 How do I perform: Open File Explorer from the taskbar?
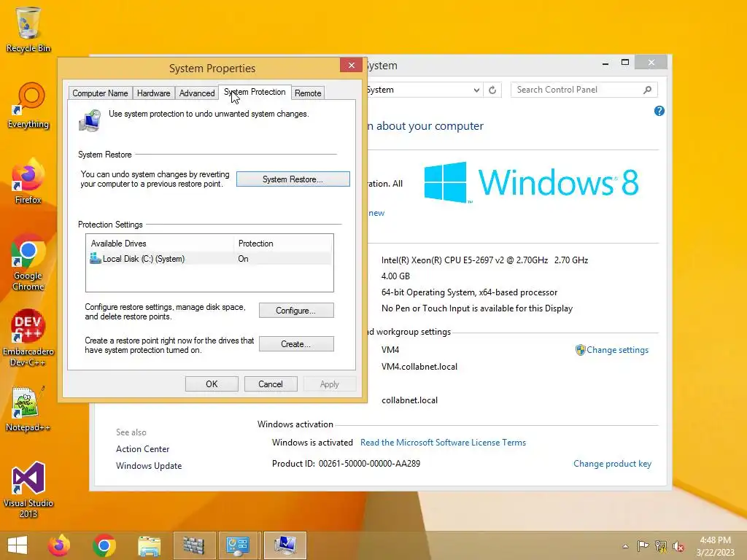(x=149, y=545)
